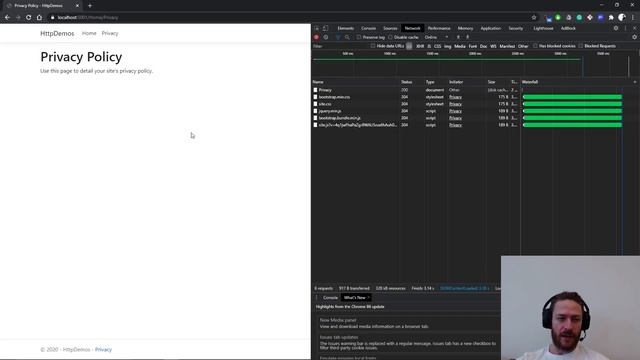Open the network search magnifier
The height and width of the screenshot is (360, 640).
[x=347, y=37]
